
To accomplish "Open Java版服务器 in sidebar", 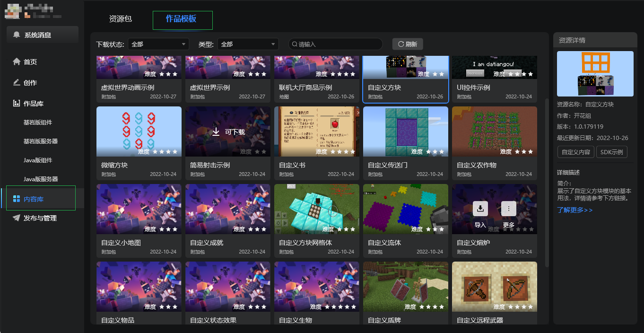I will 41,179.
